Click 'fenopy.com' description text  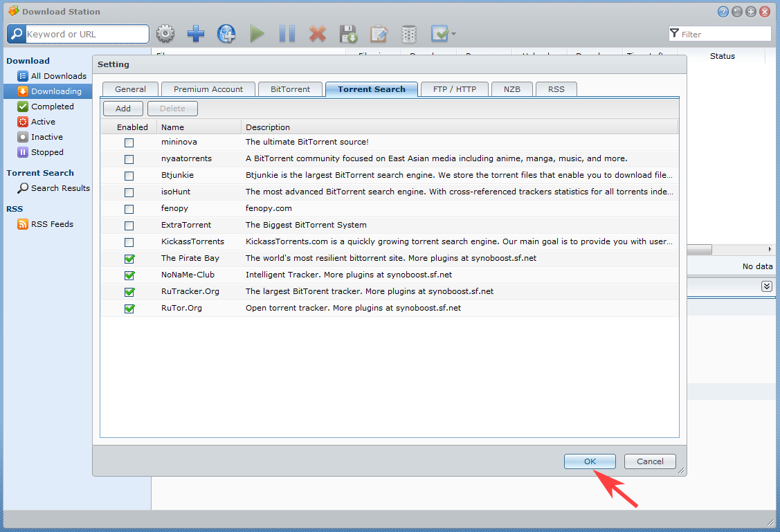tap(269, 208)
